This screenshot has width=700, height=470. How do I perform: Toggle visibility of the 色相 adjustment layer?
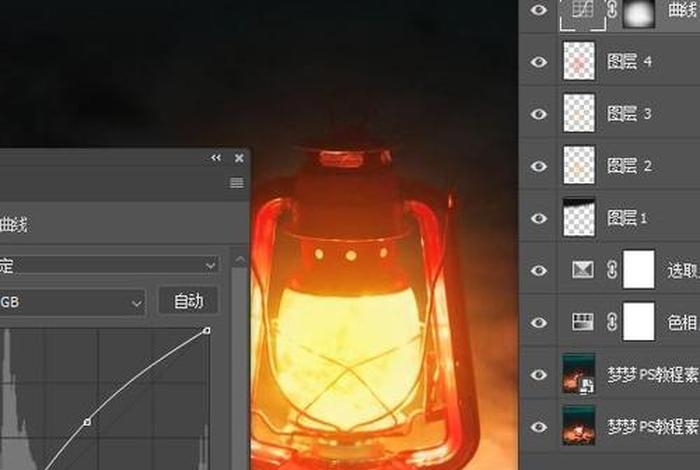(539, 322)
